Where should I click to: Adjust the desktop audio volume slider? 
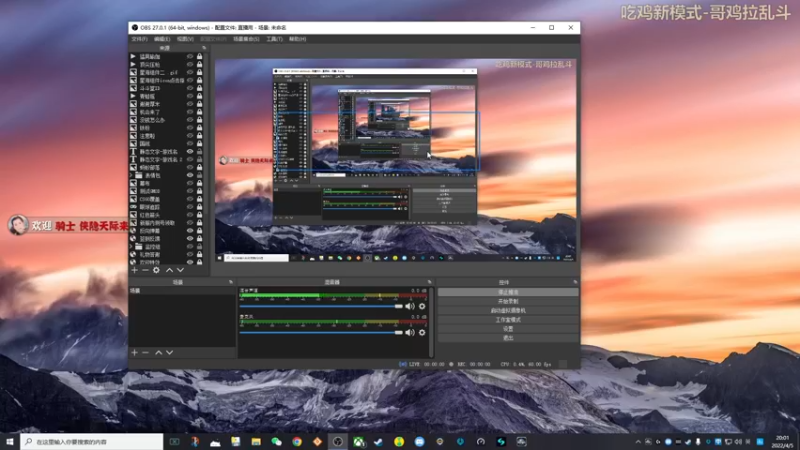[320, 306]
